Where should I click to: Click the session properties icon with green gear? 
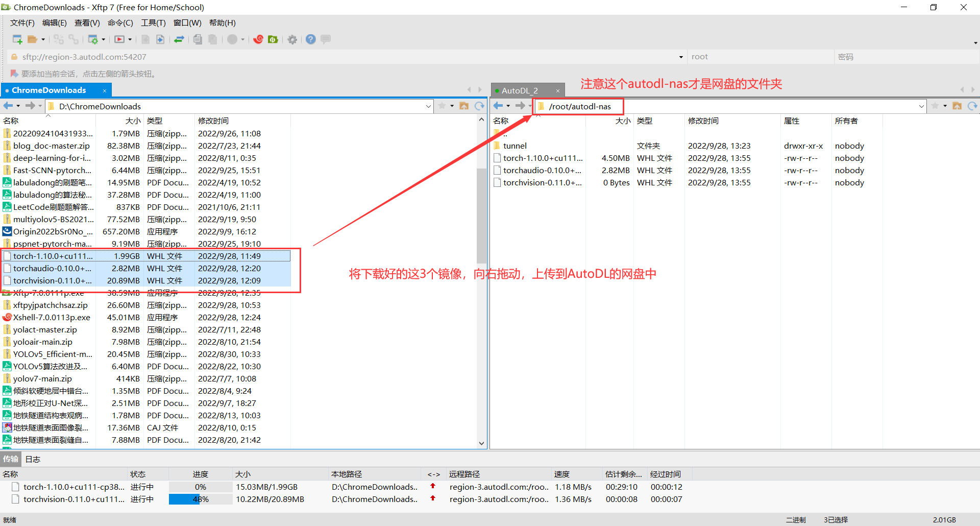pos(93,39)
